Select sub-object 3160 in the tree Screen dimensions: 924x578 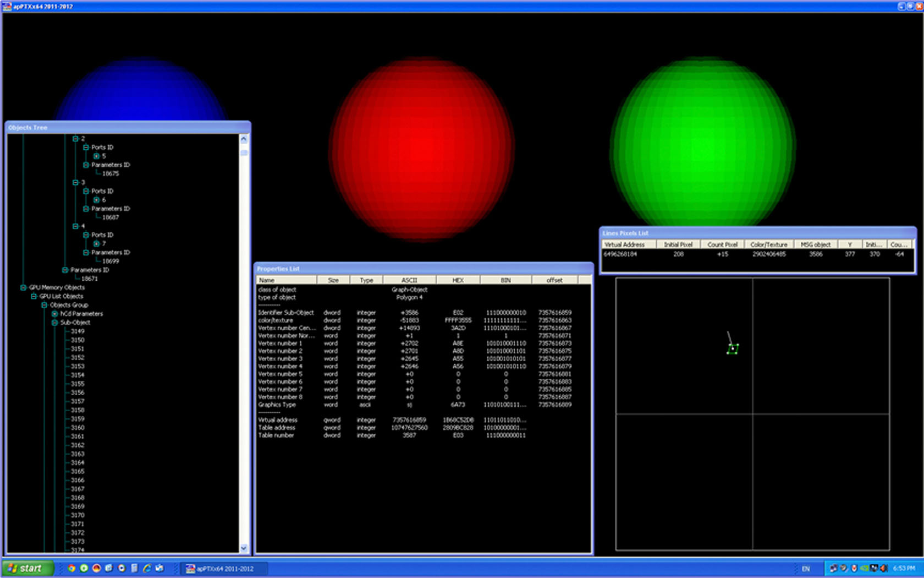78,428
